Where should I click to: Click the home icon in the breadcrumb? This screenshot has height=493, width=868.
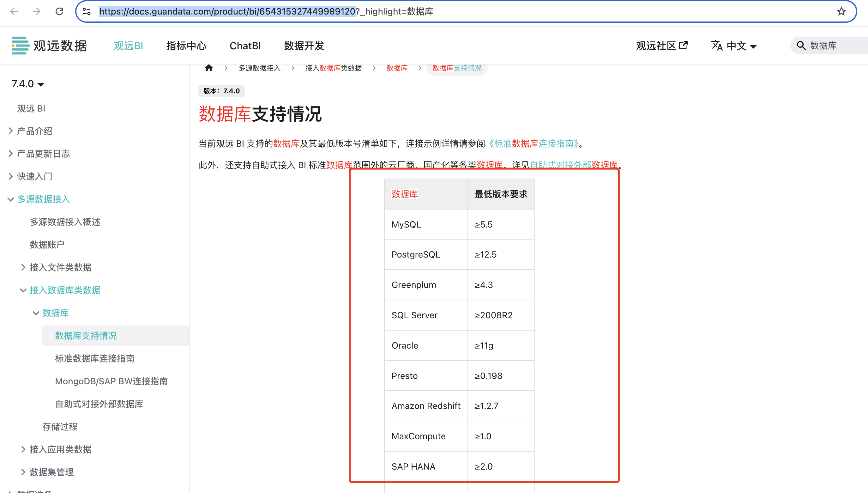(209, 68)
